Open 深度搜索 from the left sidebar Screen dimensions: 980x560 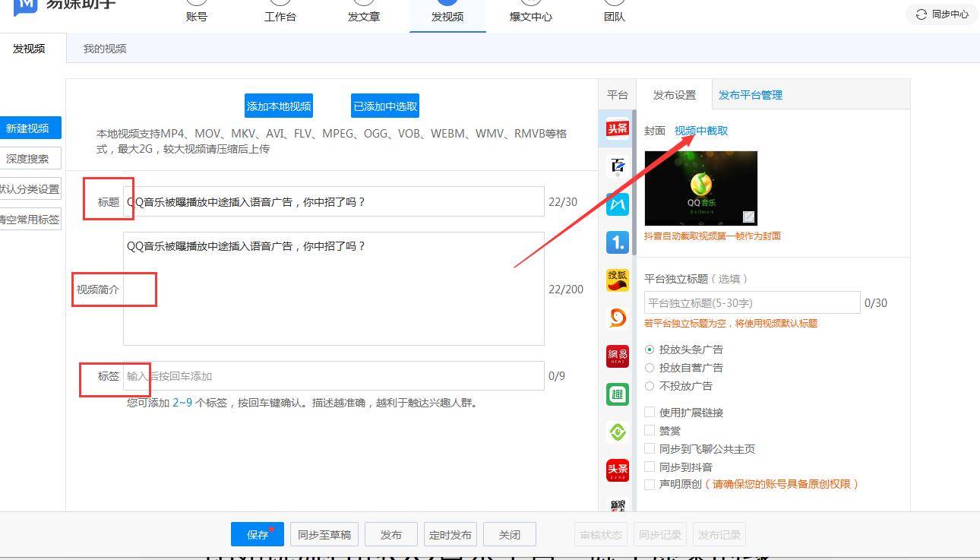(x=30, y=159)
